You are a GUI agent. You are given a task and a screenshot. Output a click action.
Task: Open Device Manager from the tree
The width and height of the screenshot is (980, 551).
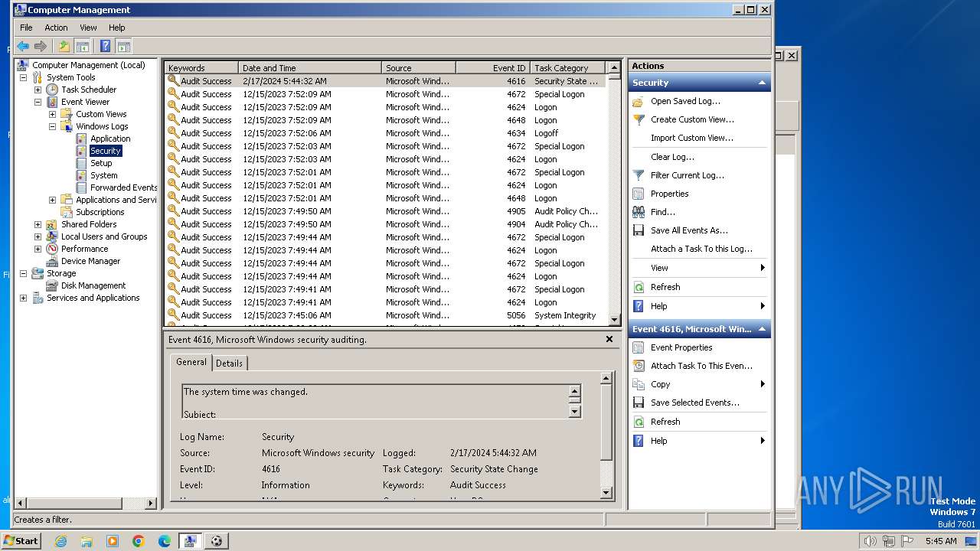pos(90,261)
